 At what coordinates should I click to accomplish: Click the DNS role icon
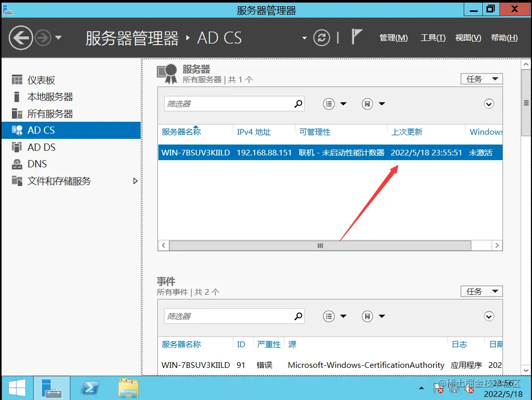pos(17,164)
